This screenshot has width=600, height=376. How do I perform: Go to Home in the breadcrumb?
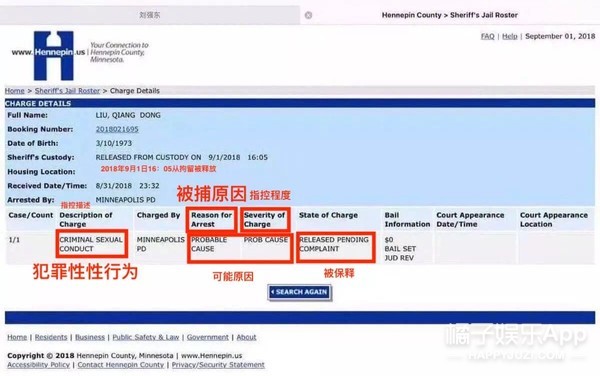point(15,91)
